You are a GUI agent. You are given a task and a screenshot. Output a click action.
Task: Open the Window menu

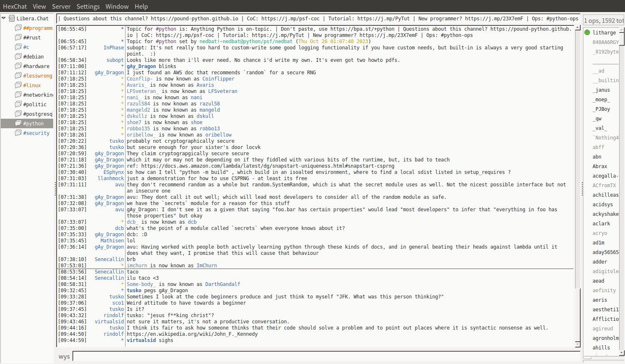coord(117,6)
